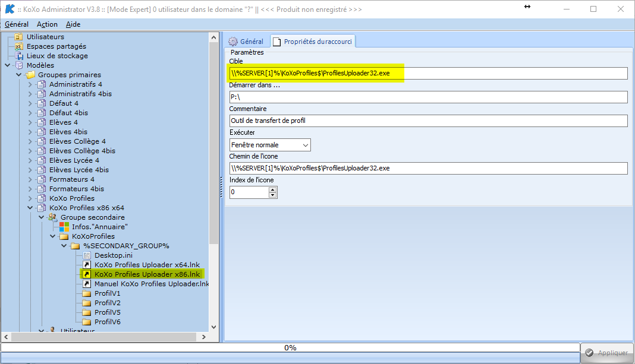Click the Utilisateurs tree icon

click(x=18, y=37)
